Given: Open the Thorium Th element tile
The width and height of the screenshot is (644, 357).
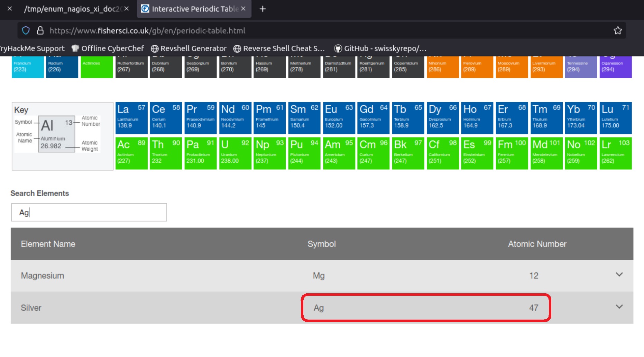Looking at the screenshot, I should (x=166, y=153).
